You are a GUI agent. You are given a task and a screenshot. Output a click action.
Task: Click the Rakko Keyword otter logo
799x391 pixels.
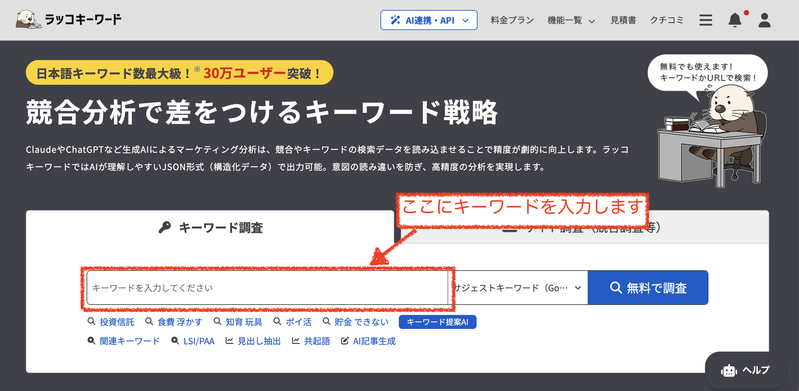click(29, 20)
